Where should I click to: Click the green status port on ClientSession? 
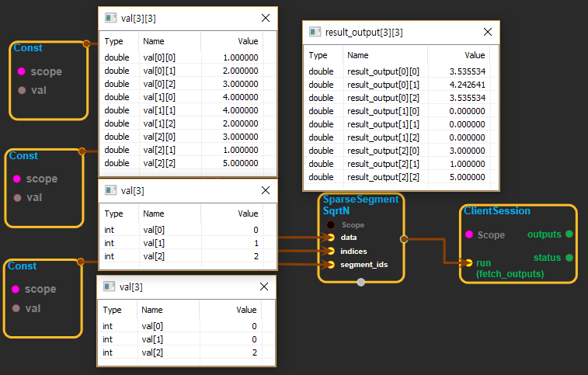point(569,257)
